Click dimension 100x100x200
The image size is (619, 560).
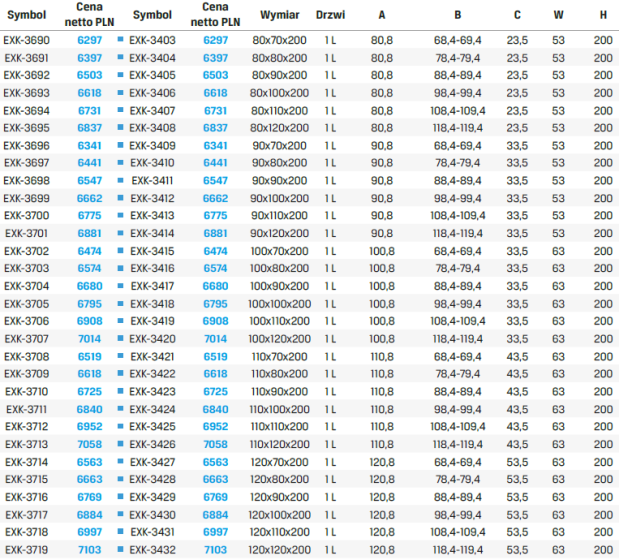point(279,304)
